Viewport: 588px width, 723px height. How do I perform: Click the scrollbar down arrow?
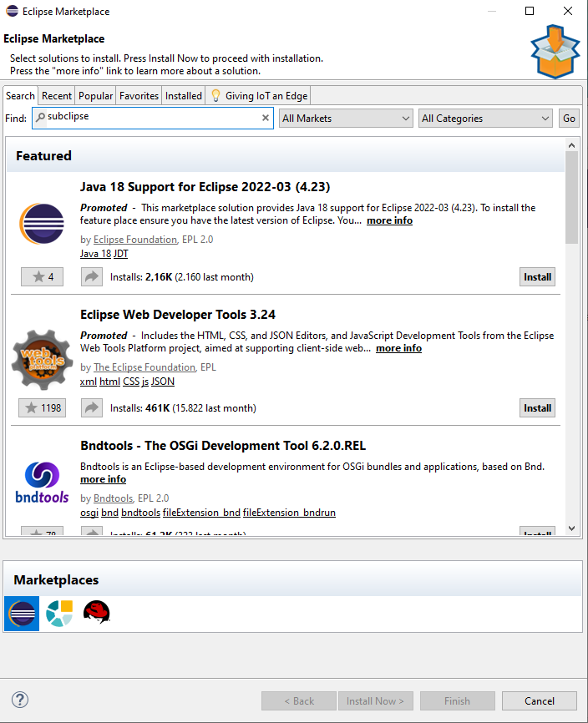click(x=571, y=528)
